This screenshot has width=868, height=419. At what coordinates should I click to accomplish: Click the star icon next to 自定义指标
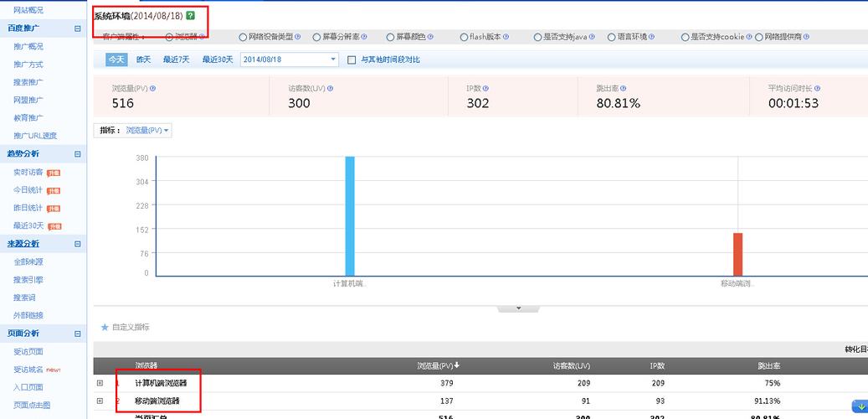pyautogui.click(x=105, y=327)
